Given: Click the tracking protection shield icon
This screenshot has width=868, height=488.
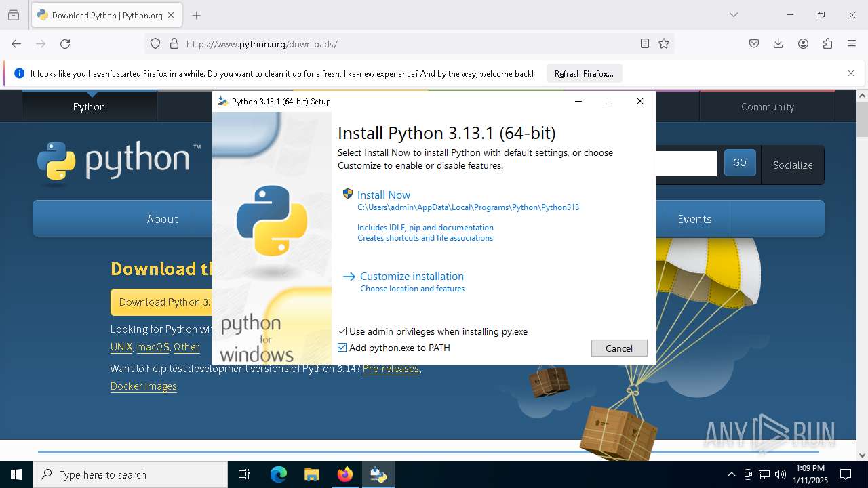Looking at the screenshot, I should [x=155, y=43].
